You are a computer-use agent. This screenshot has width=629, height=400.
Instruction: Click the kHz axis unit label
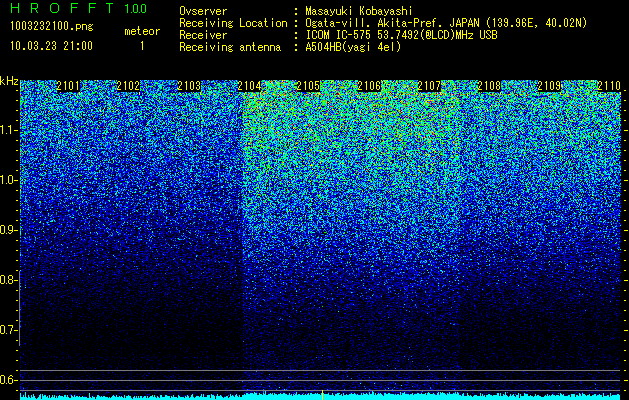coord(9,81)
